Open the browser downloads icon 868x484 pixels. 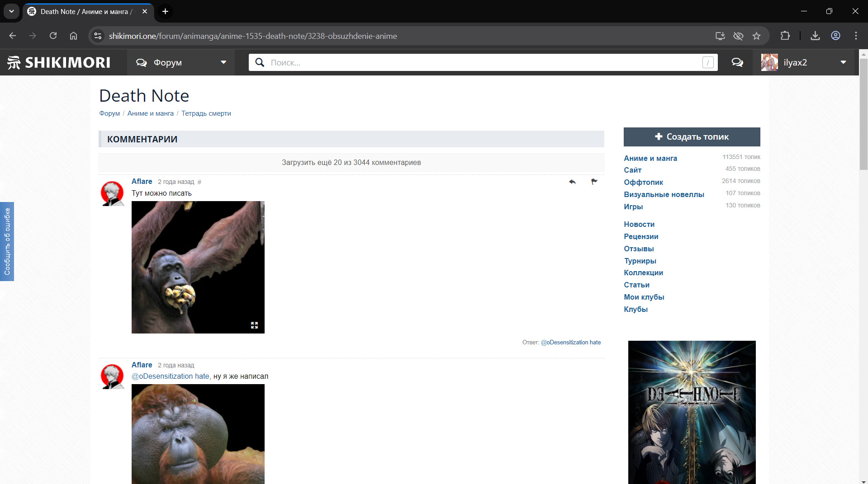(815, 36)
